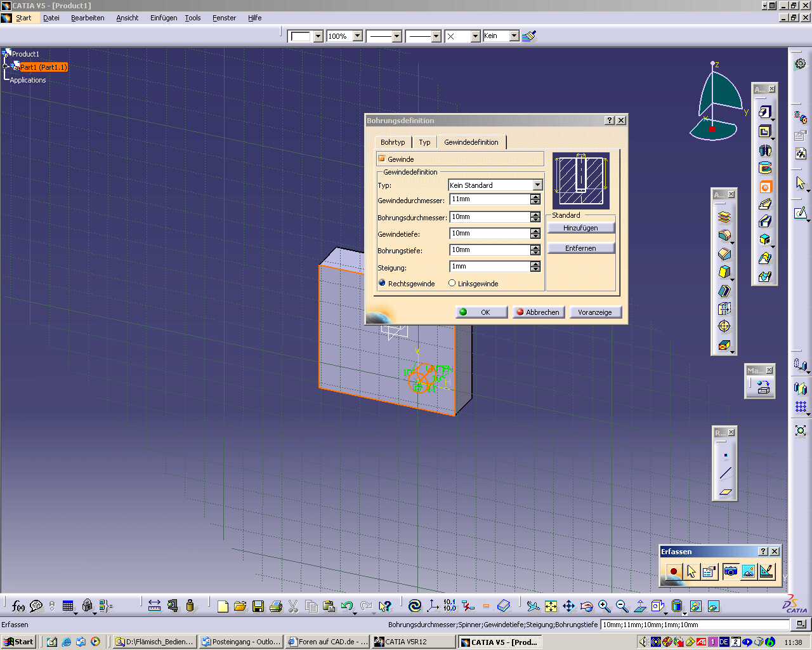Open the Datei menu
Screen dimensions: 812x650
[x=51, y=18]
